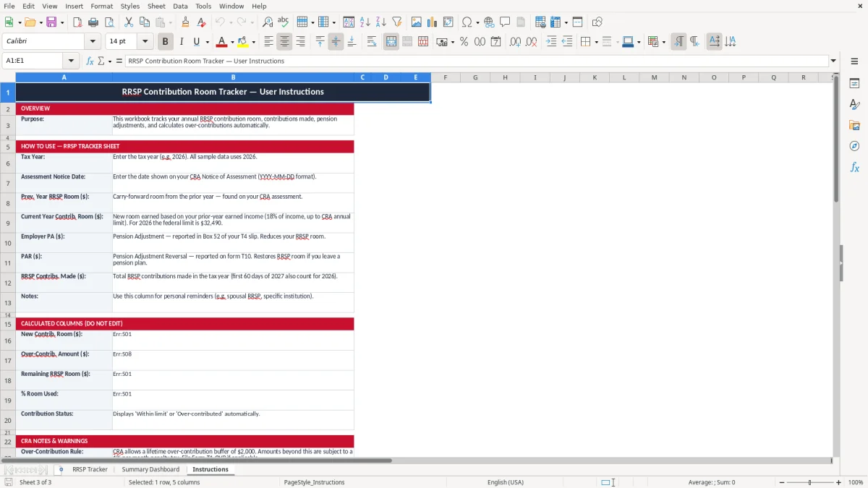Open Find & Replace
868x488 pixels.
click(x=268, y=22)
